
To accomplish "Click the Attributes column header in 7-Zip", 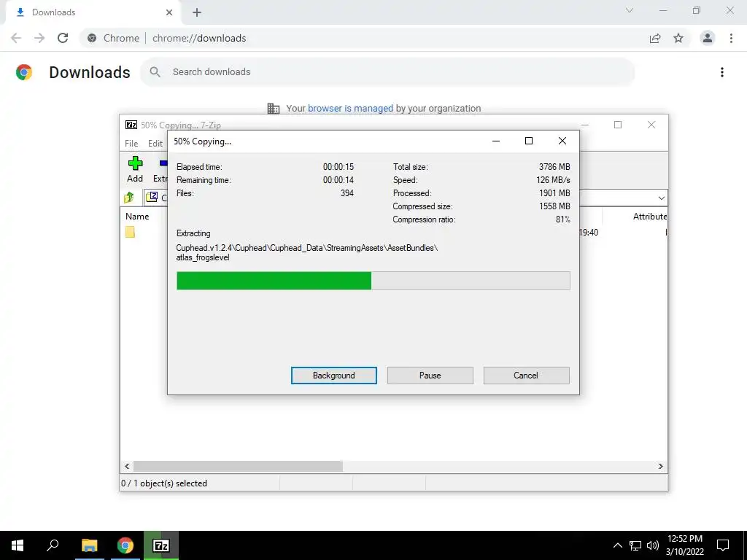I will pyautogui.click(x=650, y=216).
